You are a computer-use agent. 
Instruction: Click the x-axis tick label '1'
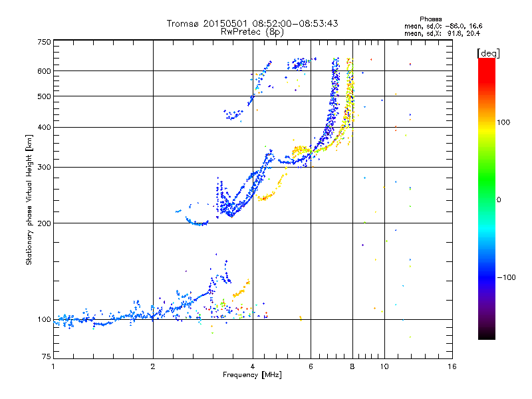(53, 366)
